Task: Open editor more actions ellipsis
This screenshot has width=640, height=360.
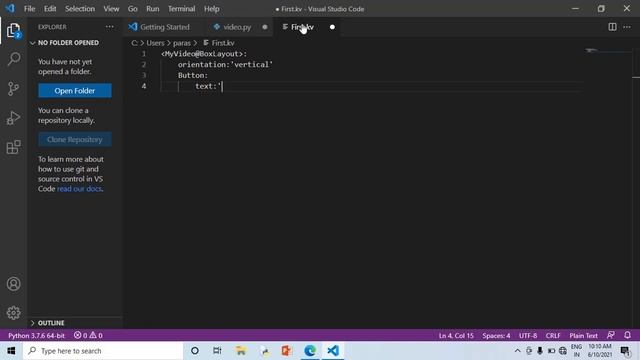Action: point(627,27)
